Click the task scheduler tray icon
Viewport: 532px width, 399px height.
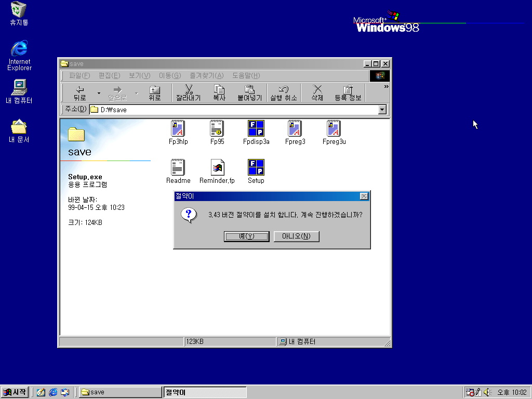click(x=470, y=392)
